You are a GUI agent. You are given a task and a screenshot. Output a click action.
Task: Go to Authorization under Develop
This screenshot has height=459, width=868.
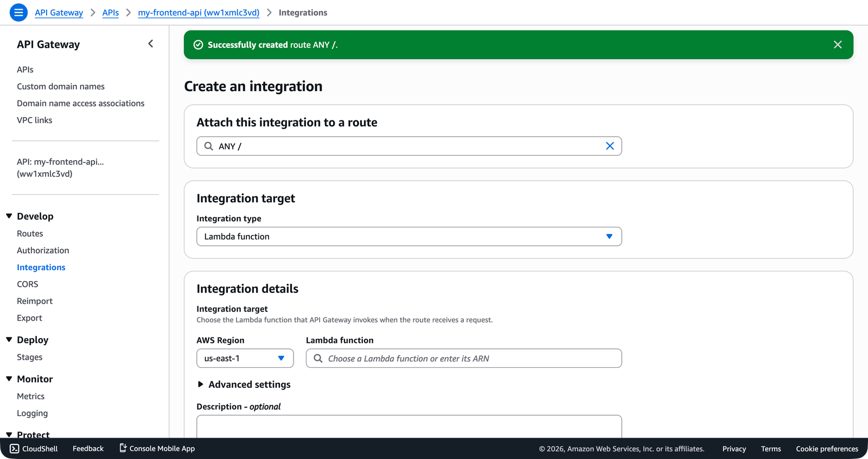[x=43, y=250]
